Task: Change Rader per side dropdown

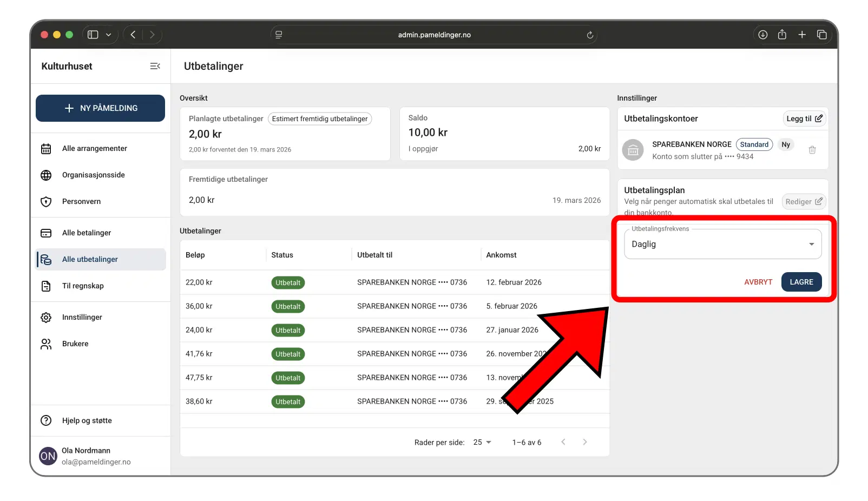Action: (482, 443)
